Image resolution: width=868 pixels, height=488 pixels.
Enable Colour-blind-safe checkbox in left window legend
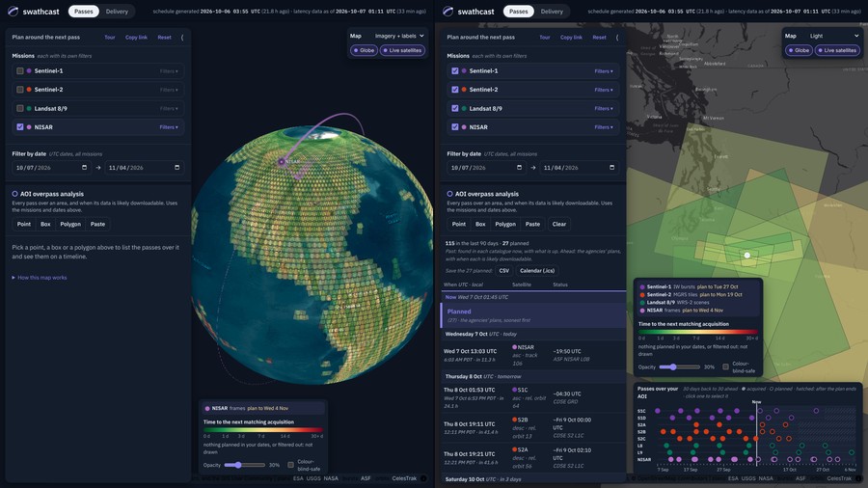point(290,465)
